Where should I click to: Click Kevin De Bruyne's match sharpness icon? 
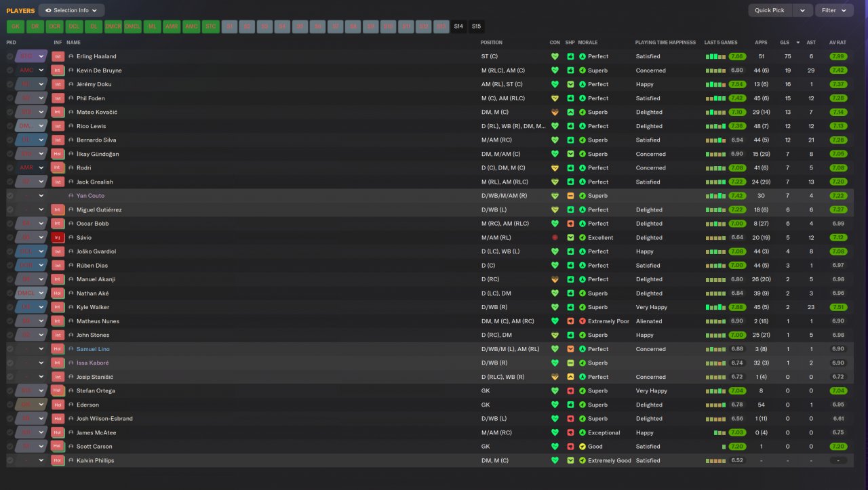click(570, 70)
